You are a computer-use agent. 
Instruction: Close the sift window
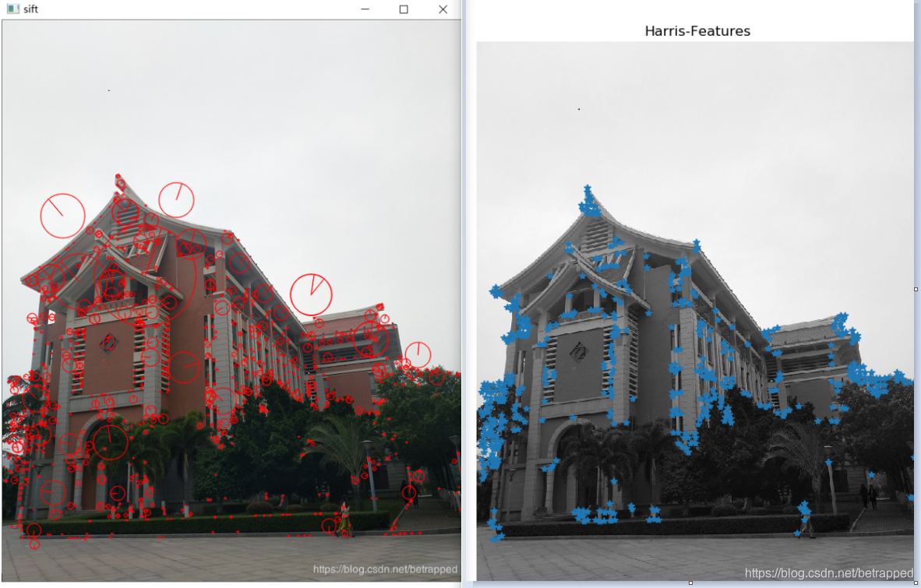click(x=443, y=9)
